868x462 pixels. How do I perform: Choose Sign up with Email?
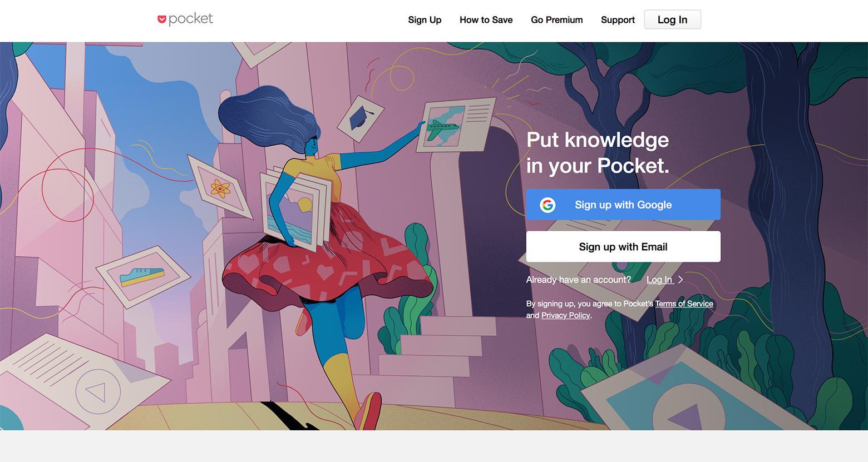click(x=623, y=247)
